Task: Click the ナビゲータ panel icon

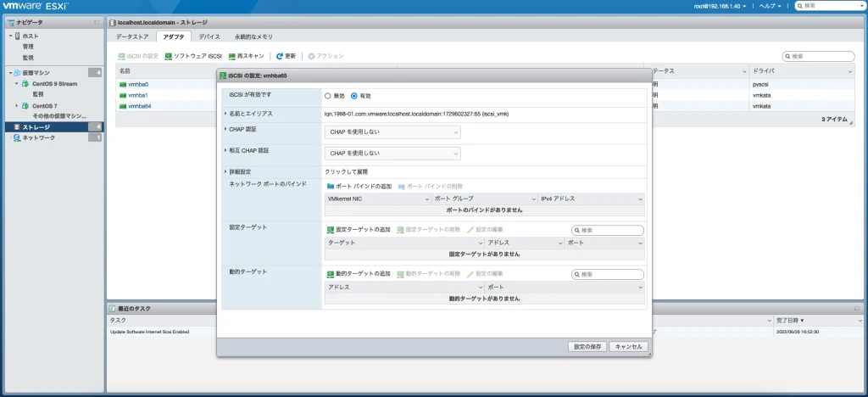Action: tap(11, 22)
